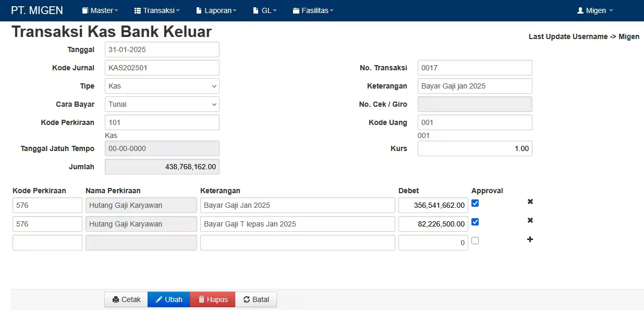Click the No. Cek / Giro field

click(x=475, y=104)
